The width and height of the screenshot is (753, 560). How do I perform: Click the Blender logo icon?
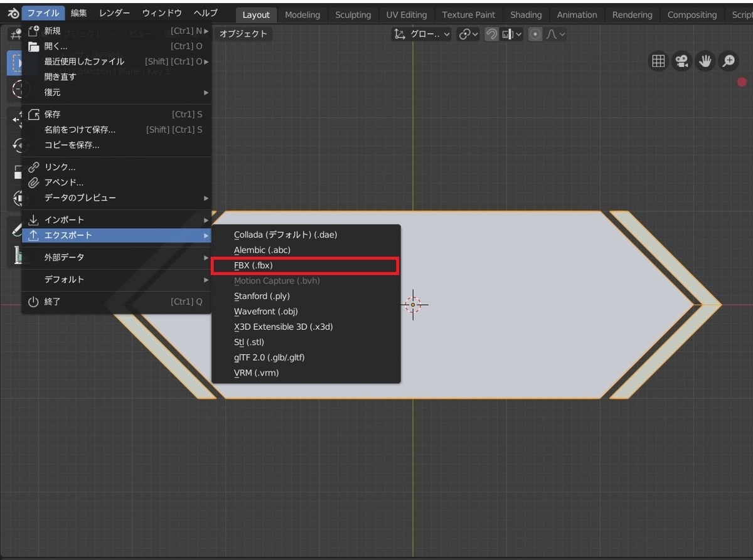[x=13, y=14]
